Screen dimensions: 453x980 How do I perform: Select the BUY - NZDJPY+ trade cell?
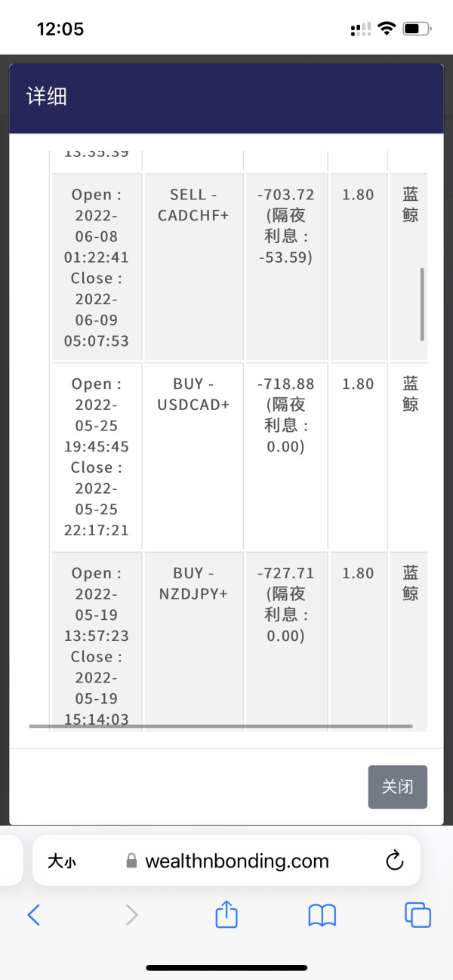193,584
